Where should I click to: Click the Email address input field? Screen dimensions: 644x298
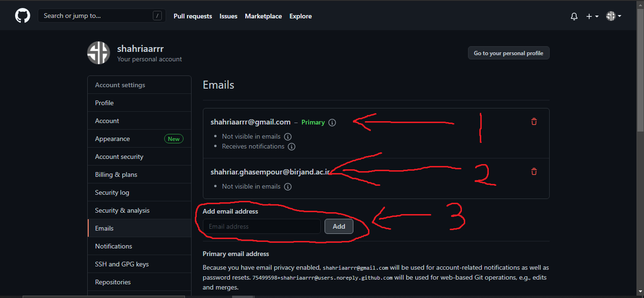[x=261, y=226]
